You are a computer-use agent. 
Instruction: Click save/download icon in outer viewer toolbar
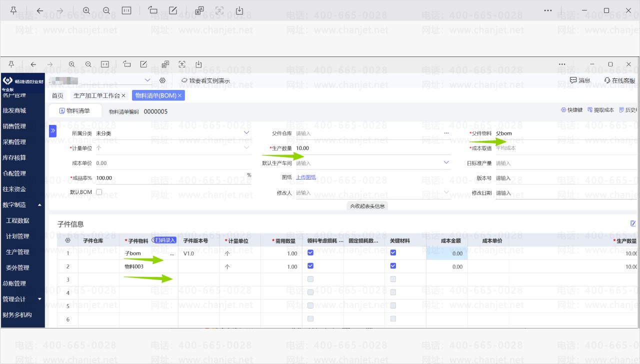click(x=239, y=10)
